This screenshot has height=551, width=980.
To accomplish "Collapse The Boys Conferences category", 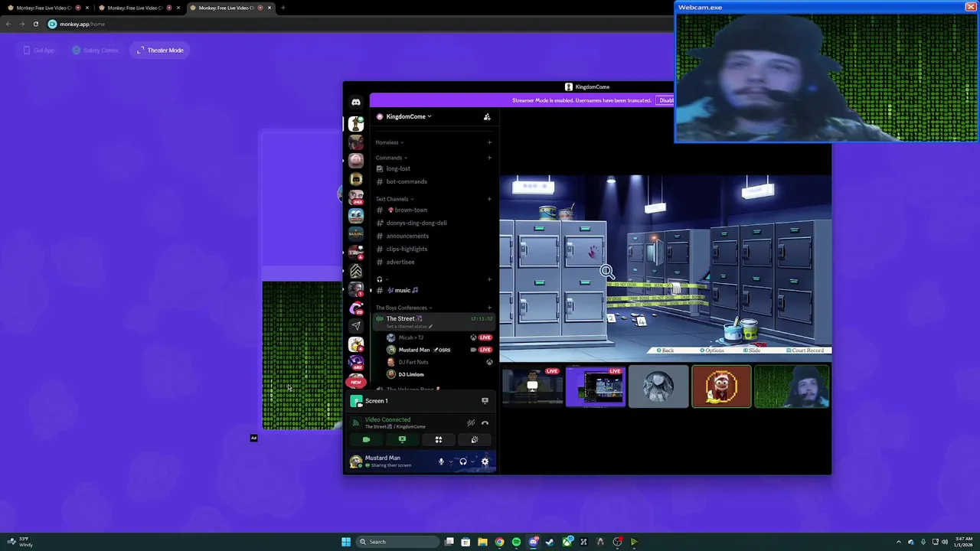I will click(x=403, y=308).
